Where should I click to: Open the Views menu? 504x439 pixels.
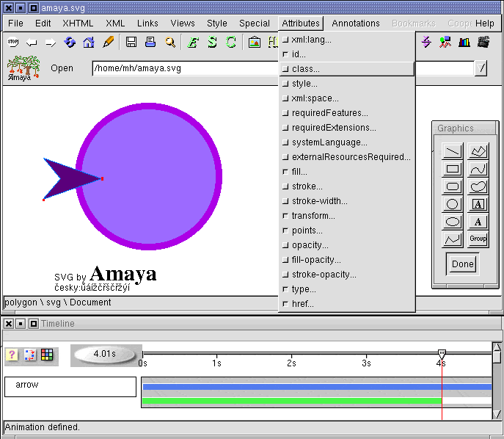[x=183, y=23]
